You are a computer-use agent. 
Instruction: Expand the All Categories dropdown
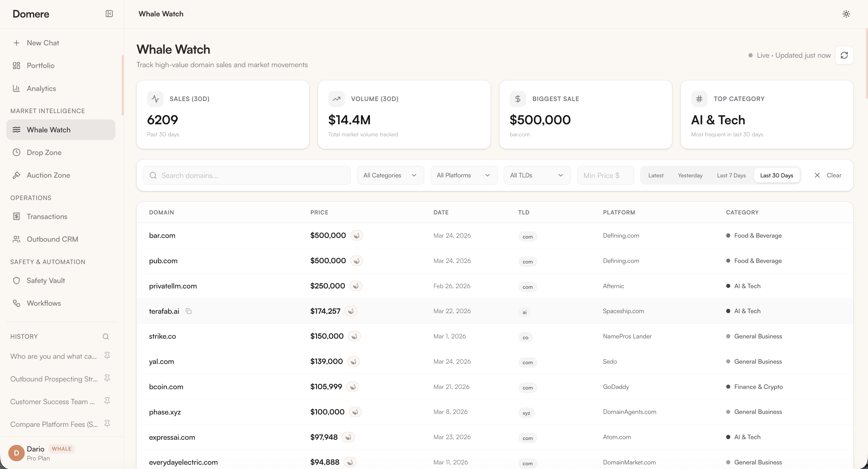pyautogui.click(x=390, y=175)
